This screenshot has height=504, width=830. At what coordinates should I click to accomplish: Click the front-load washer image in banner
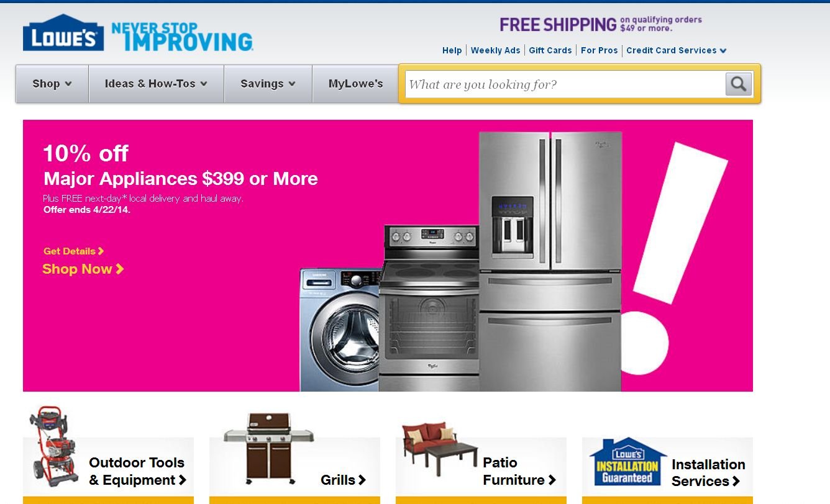[x=340, y=330]
